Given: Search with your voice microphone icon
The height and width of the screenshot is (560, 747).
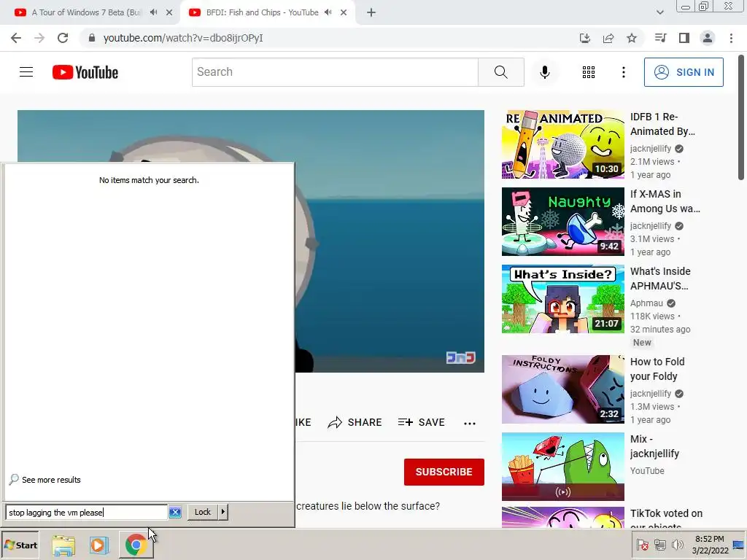Looking at the screenshot, I should tap(544, 72).
